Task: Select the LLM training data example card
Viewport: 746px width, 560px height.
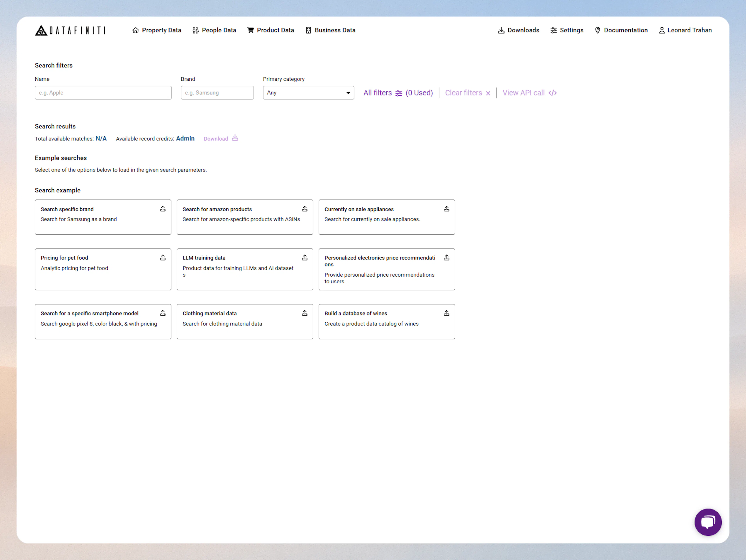Action: pyautogui.click(x=245, y=269)
